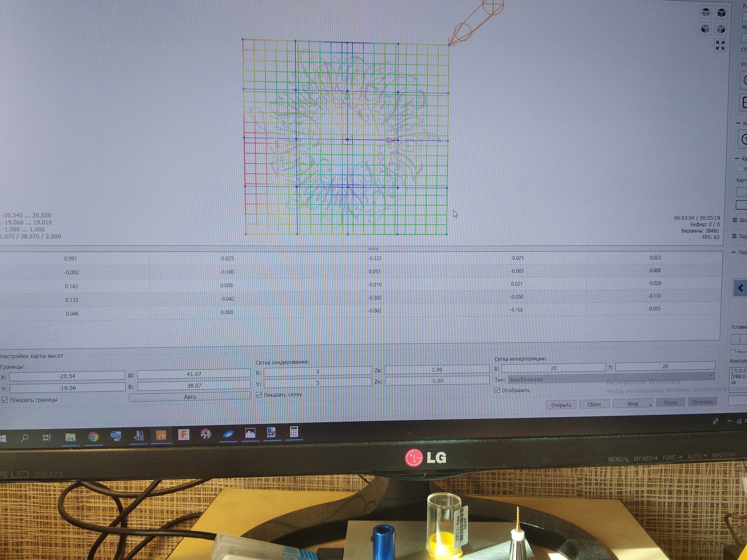Click the orange Candle taskbar icon
Screen dimensions: 747x560
click(x=161, y=435)
